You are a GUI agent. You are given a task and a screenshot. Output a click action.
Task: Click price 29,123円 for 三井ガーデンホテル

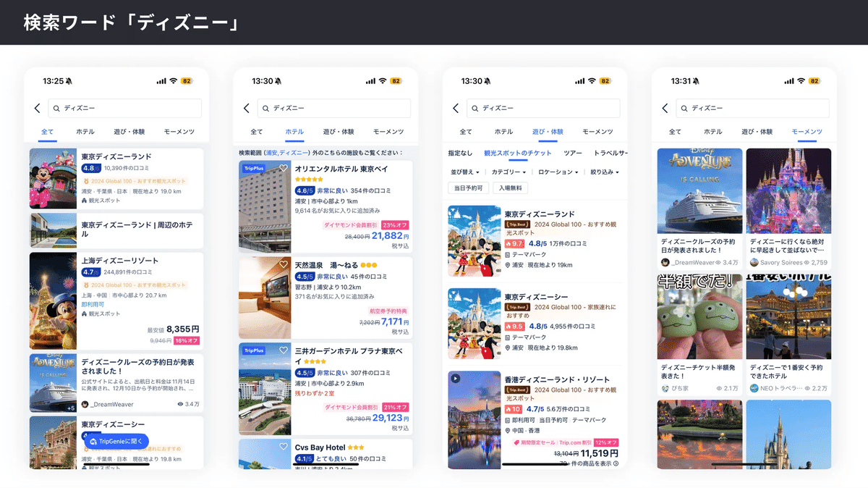tap(391, 418)
